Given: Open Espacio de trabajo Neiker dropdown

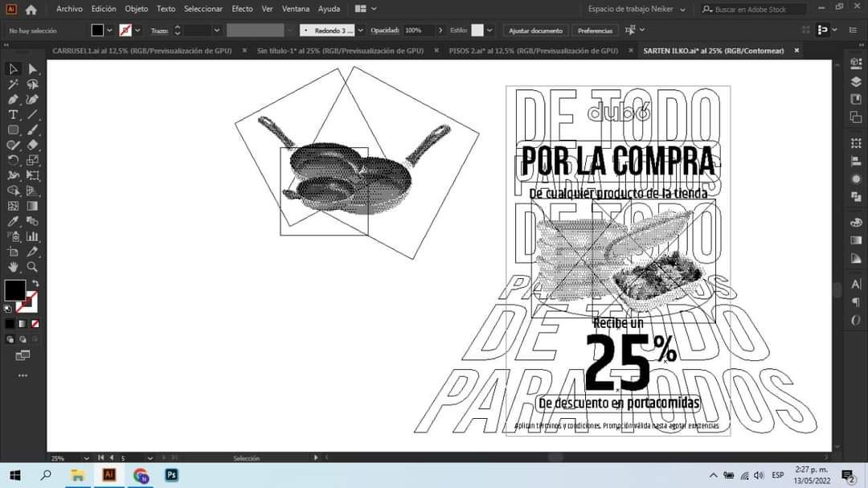Looking at the screenshot, I should coord(637,10).
